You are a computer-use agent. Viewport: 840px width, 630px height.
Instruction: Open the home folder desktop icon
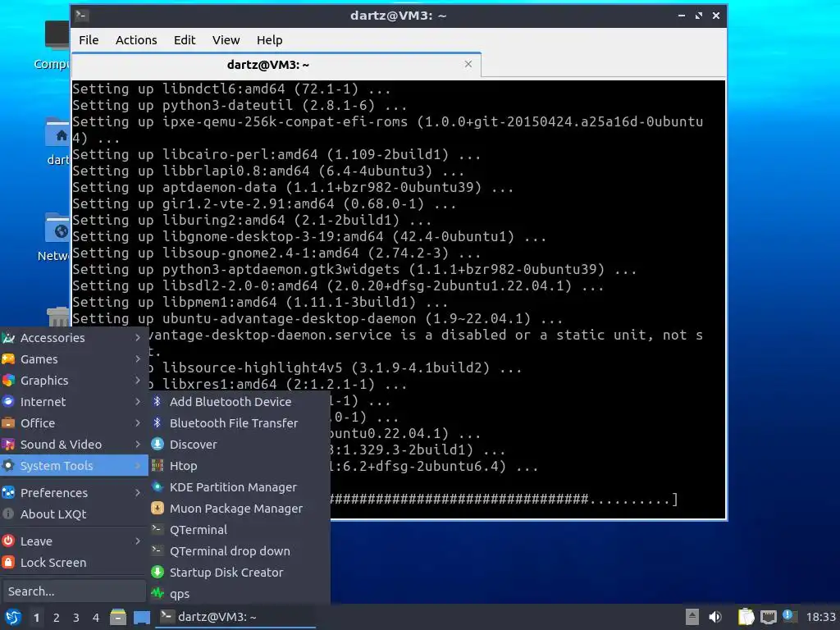point(57,141)
